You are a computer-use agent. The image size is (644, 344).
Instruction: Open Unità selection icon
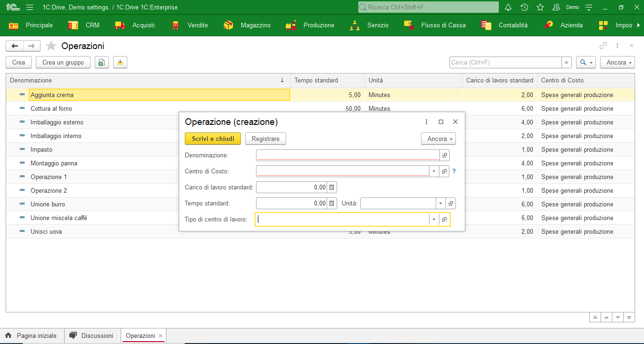click(x=451, y=203)
